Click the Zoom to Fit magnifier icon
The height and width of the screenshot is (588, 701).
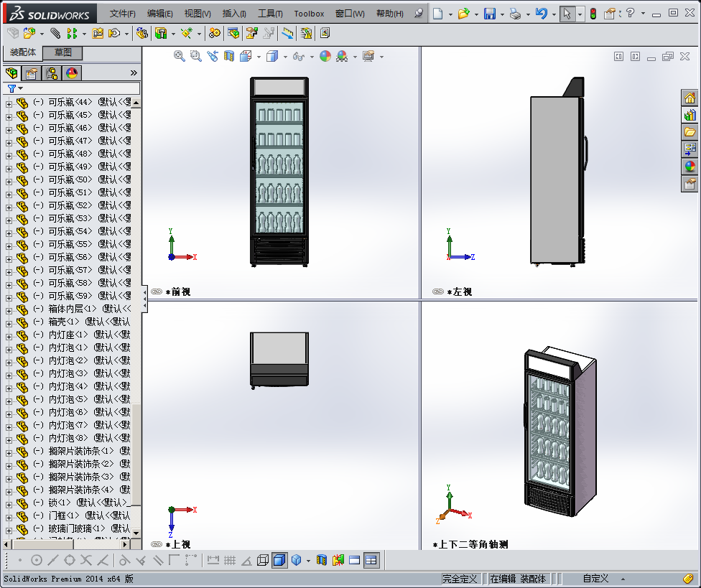coord(180,56)
